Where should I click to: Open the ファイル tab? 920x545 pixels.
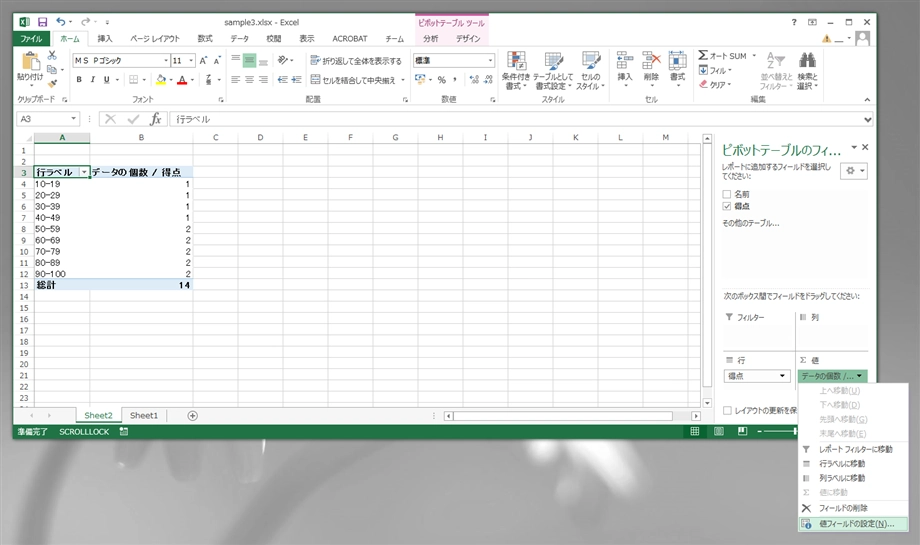32,39
